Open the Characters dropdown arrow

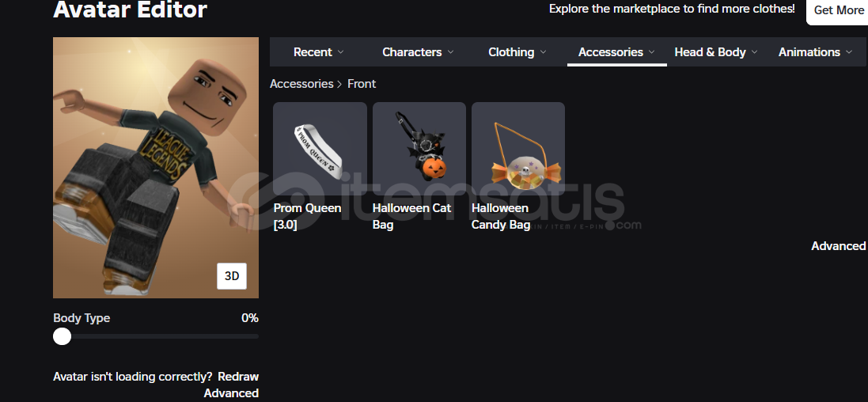pyautogui.click(x=450, y=52)
